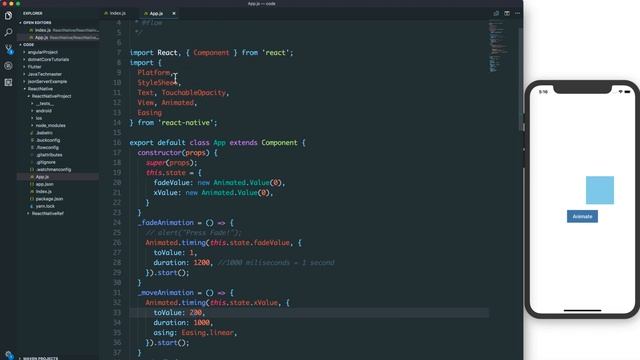
Task: Close the App.js editor tab
Action: click(174, 13)
